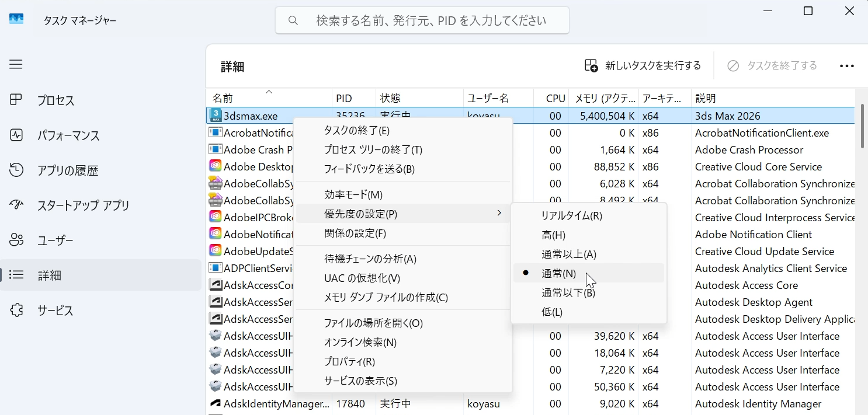This screenshot has width=868, height=415.
Task: Click the search input field
Action: point(422,20)
